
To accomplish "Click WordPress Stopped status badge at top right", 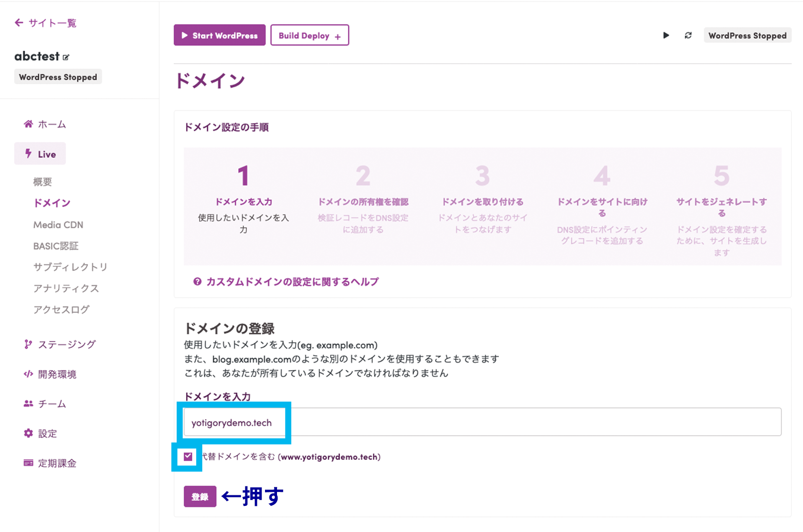I will coord(747,36).
